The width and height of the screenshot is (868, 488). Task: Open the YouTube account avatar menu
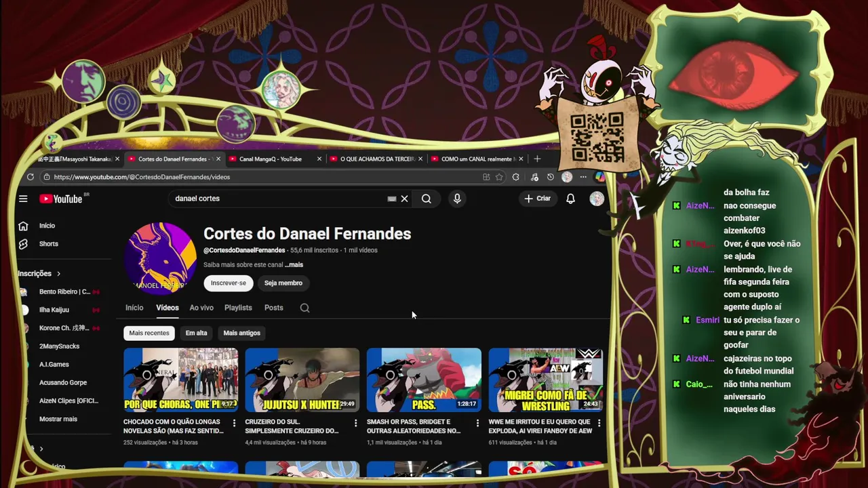(597, 199)
